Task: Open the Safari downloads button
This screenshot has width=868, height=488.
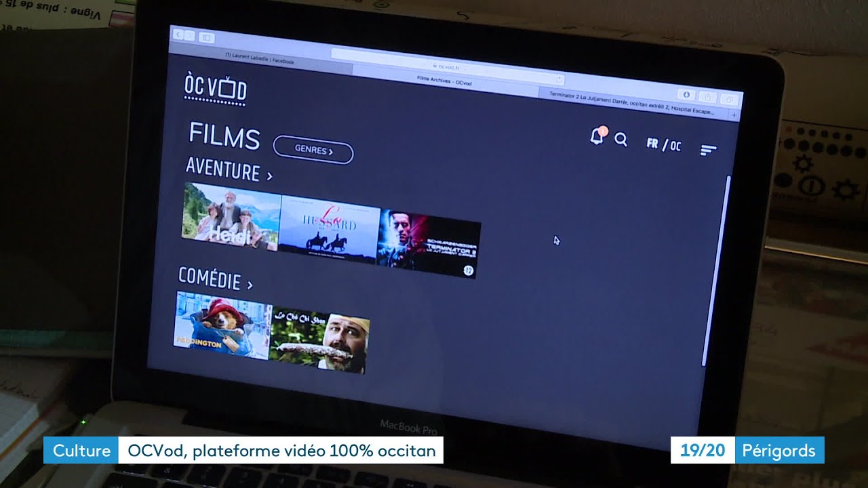Action: [x=686, y=94]
